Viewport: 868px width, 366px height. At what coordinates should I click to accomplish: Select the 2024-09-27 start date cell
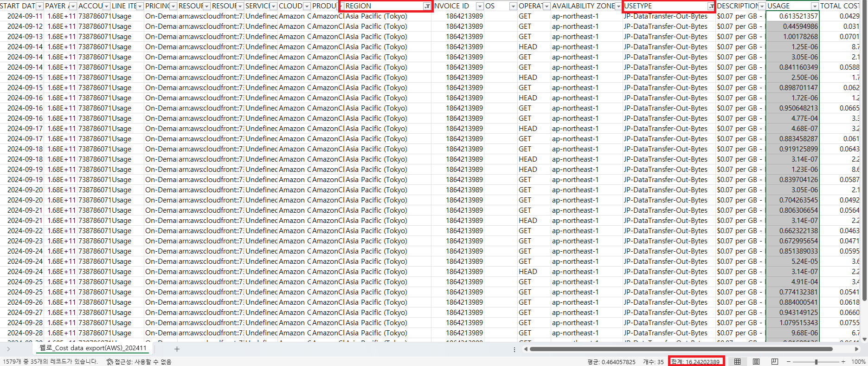pyautogui.click(x=22, y=313)
